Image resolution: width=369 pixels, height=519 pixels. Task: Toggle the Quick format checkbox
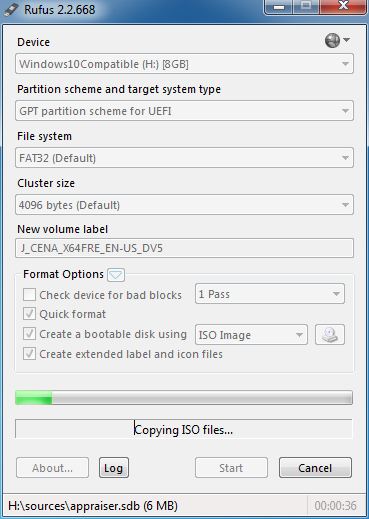coord(29,314)
